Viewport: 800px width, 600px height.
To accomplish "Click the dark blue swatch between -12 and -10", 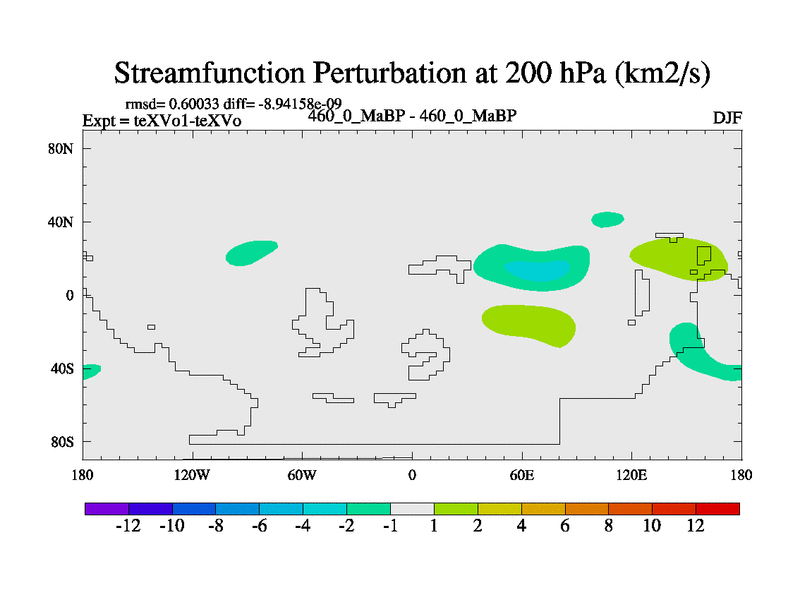I will click(150, 509).
